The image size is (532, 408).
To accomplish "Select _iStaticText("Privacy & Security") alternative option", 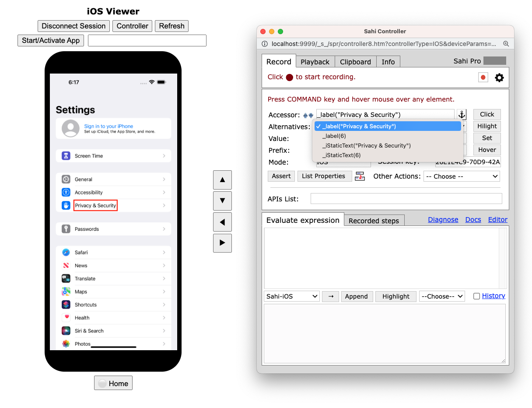I will pos(366,145).
